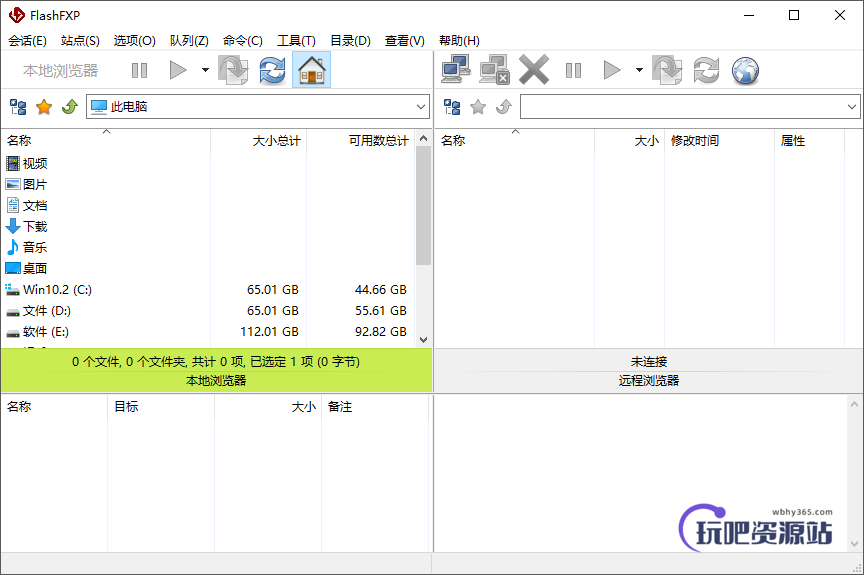
Task: Open local favorites gold star
Action: (x=44, y=107)
